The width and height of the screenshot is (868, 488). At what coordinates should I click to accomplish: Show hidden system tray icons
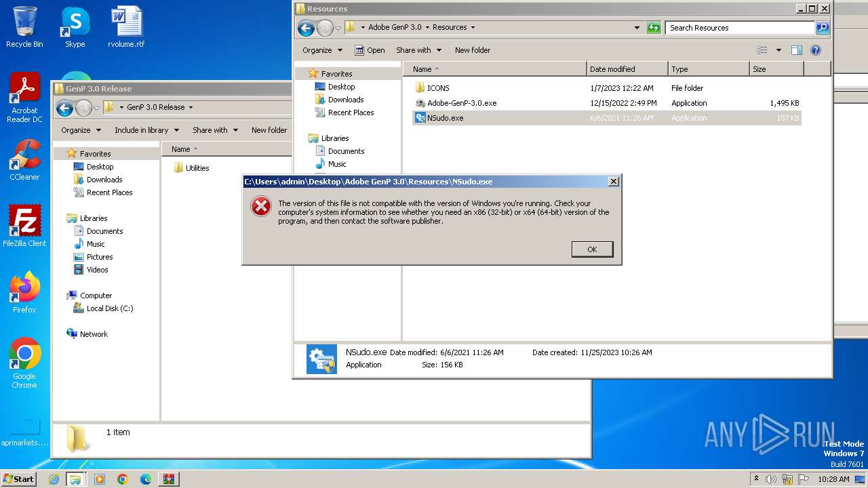coord(756,479)
